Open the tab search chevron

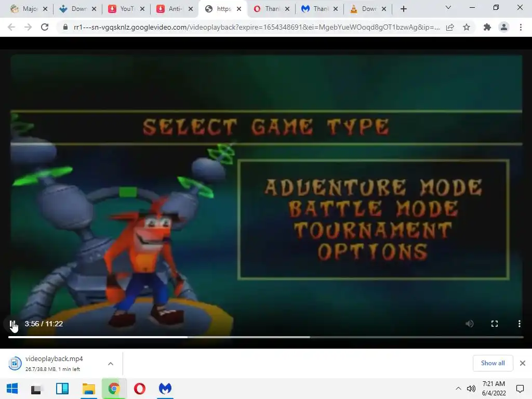pos(448,7)
